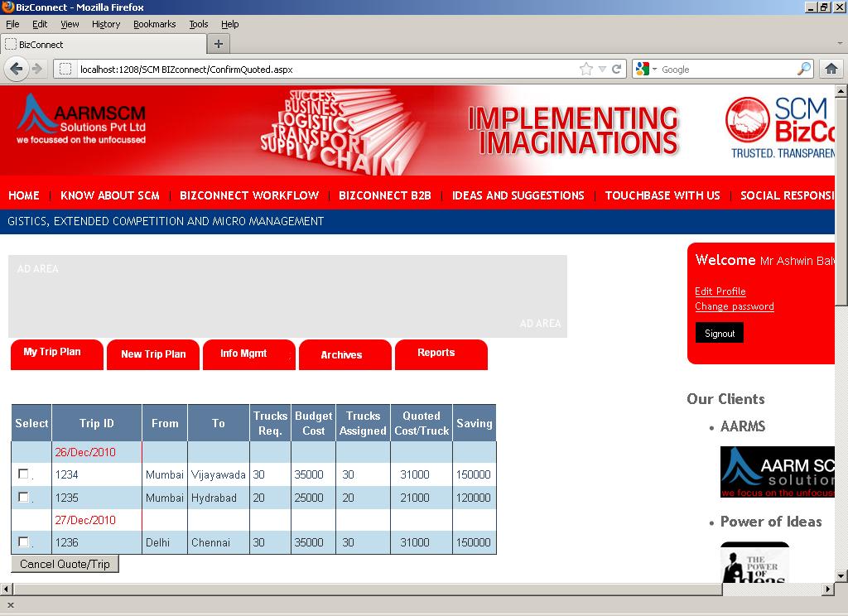
Task: Open the My Trip Plan tab
Action: [57, 354]
